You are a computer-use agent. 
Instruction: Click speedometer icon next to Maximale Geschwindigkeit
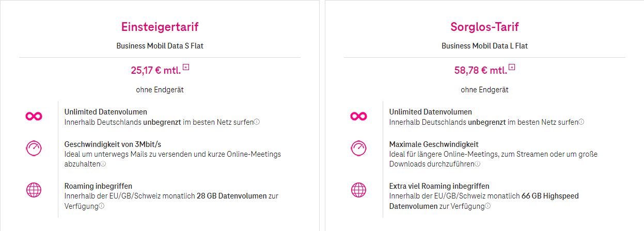point(358,148)
